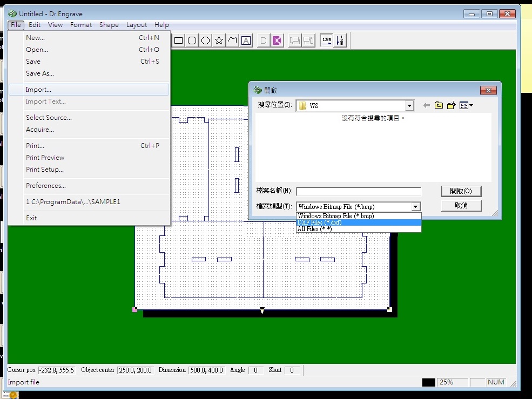Click the Angle value field
Screen dimensions: 532x399
(x=256, y=370)
